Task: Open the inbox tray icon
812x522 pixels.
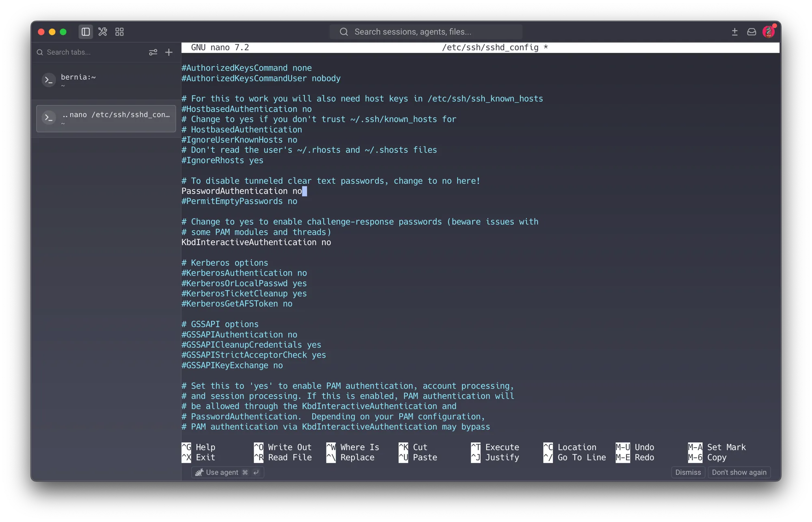Action: point(752,32)
